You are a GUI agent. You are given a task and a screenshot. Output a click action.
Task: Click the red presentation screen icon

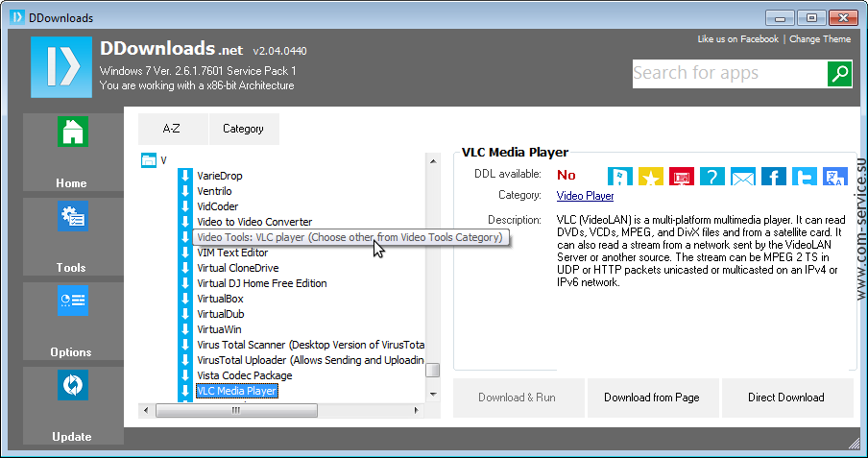click(682, 176)
